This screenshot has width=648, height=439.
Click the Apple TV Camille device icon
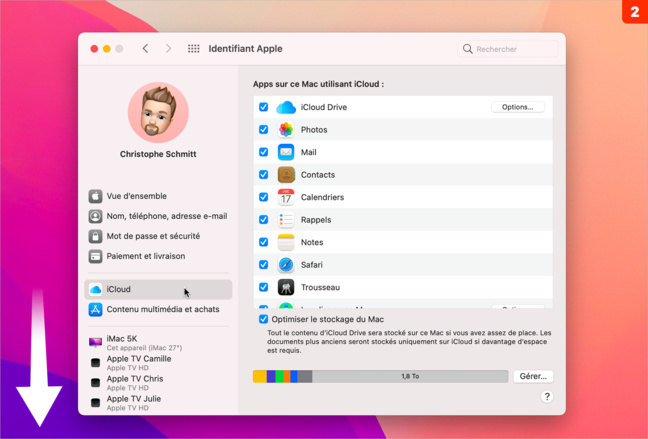pyautogui.click(x=95, y=363)
